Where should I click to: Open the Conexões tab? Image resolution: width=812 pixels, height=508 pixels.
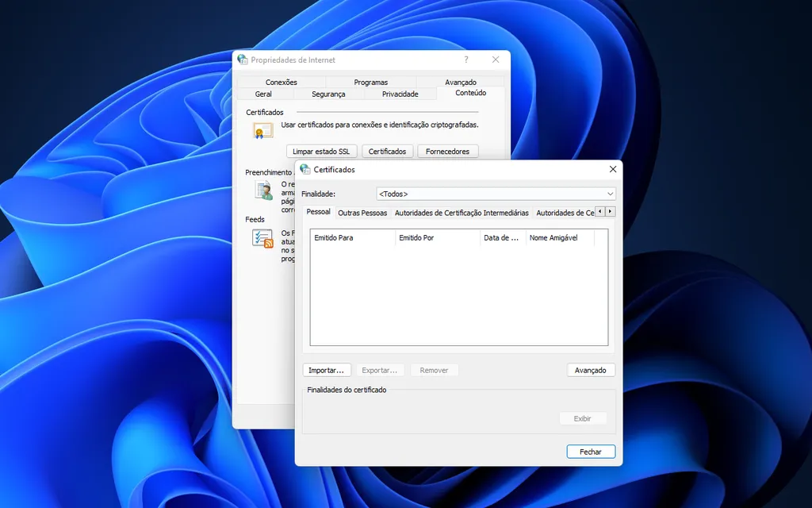pyautogui.click(x=284, y=81)
